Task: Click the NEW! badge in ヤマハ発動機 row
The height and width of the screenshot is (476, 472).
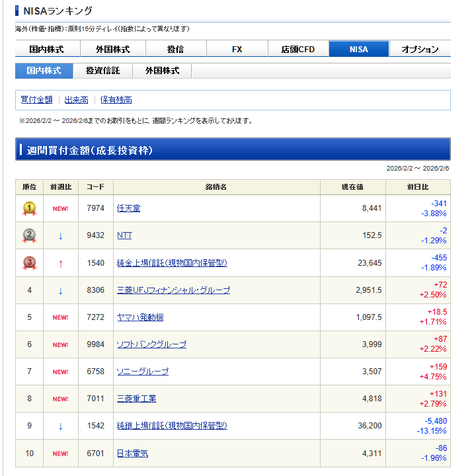Action: coord(60,317)
